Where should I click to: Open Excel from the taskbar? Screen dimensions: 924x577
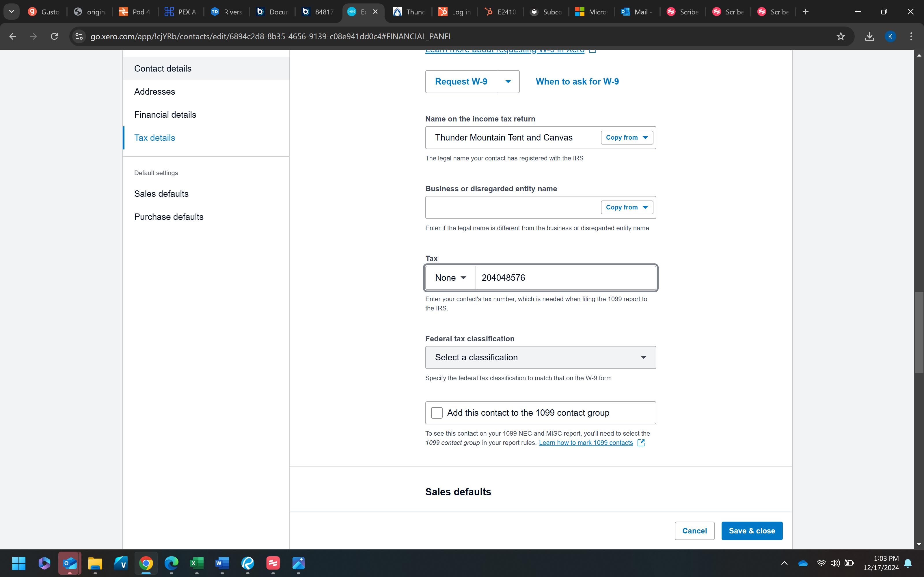(x=197, y=563)
